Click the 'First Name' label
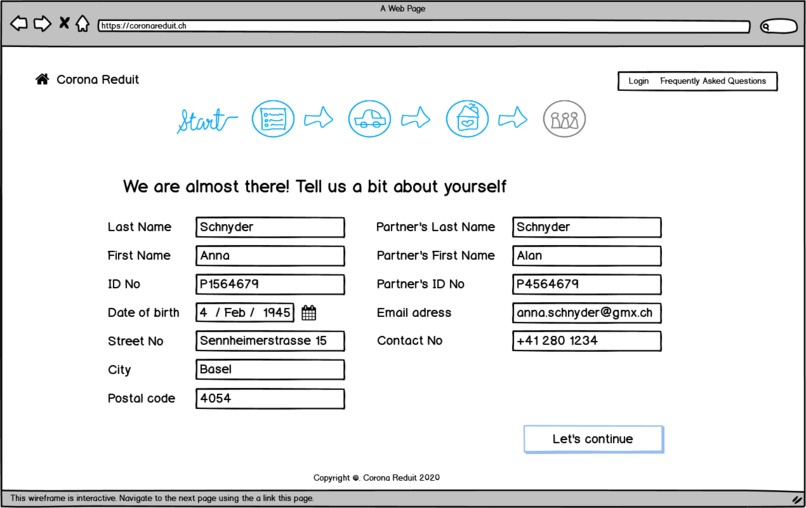This screenshot has height=508, width=806. [x=139, y=256]
